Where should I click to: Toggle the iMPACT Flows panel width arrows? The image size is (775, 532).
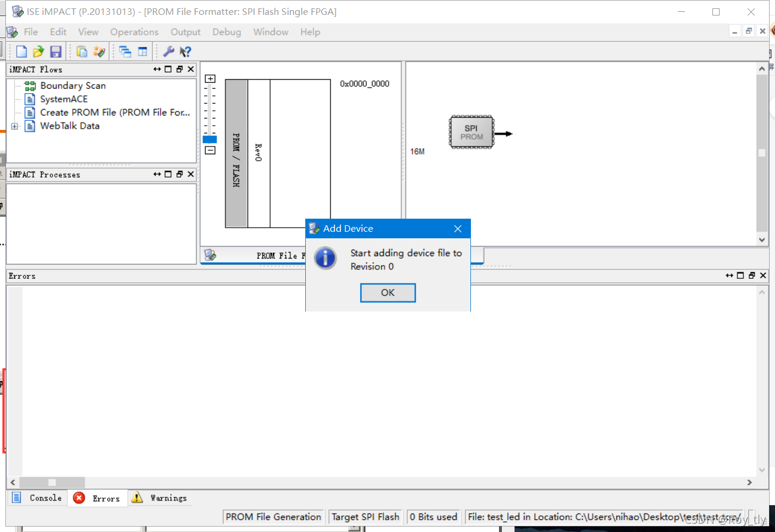tap(157, 70)
